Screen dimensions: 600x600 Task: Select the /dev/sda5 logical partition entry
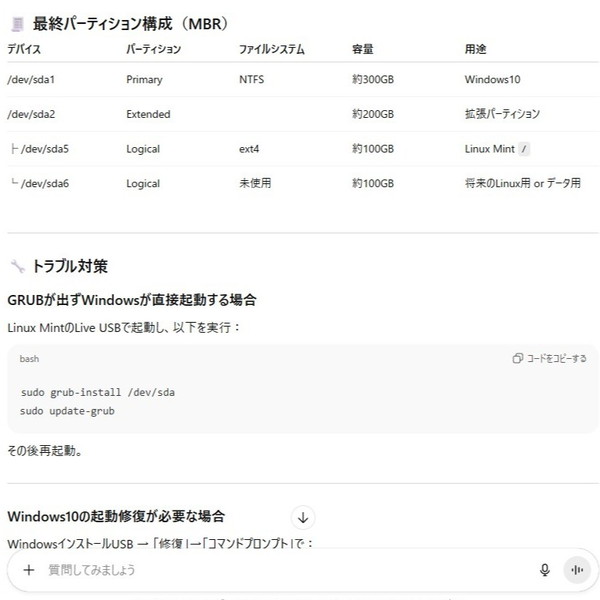pyautogui.click(x=44, y=149)
